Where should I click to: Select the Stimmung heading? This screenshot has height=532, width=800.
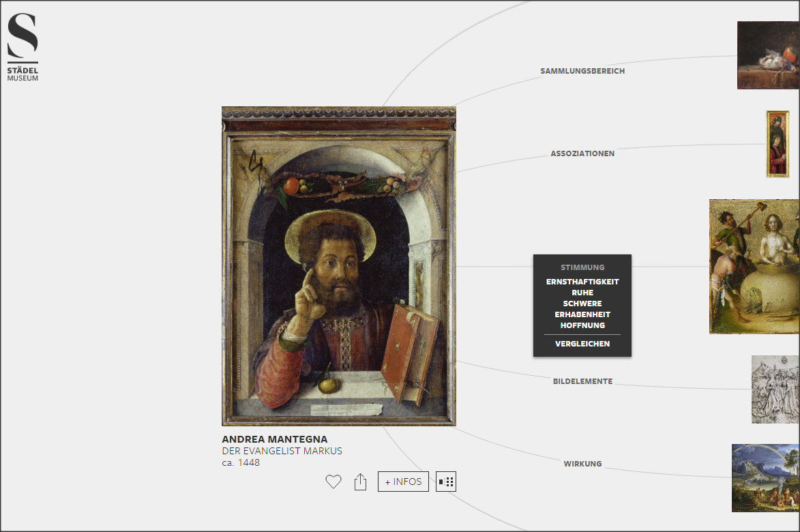[582, 267]
